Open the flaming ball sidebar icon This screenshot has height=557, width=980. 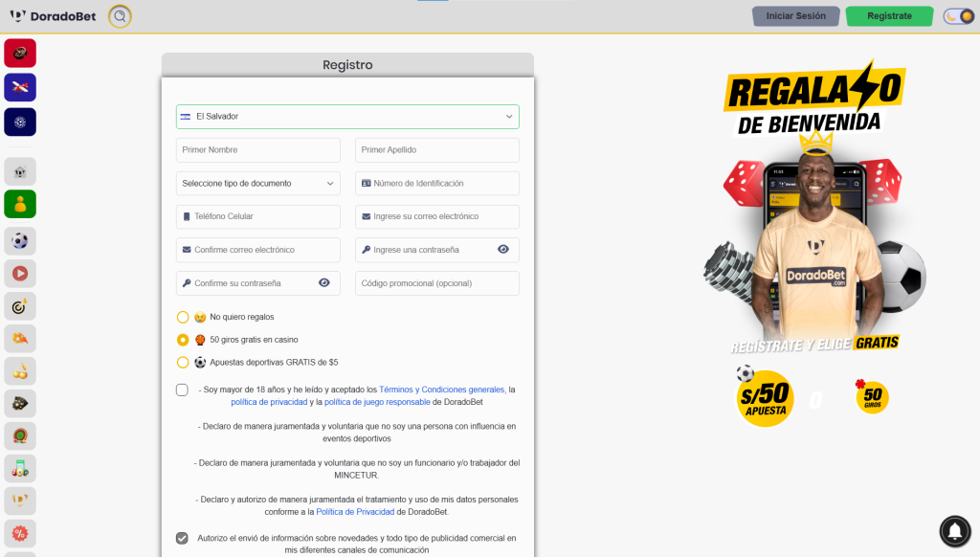pos(20,338)
